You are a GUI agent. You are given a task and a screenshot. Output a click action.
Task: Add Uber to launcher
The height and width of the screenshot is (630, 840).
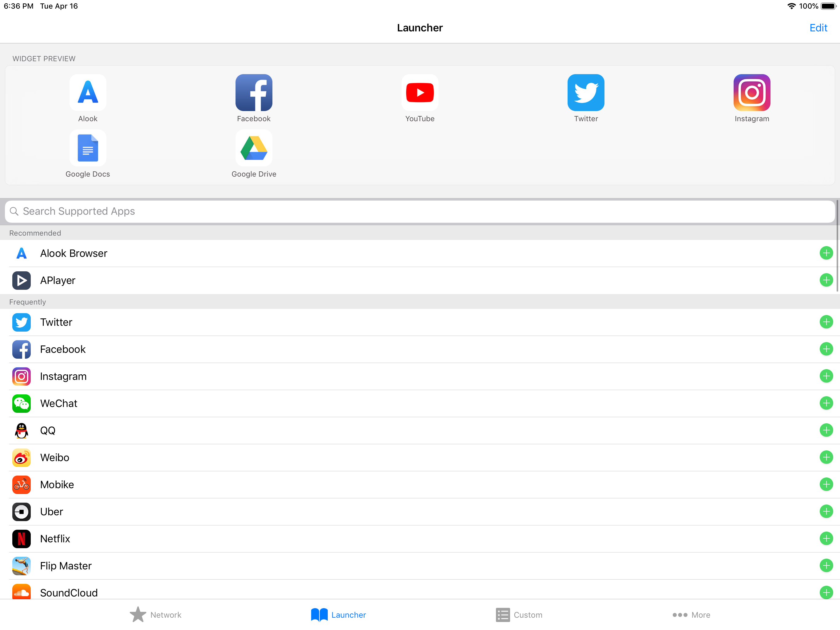[826, 511]
